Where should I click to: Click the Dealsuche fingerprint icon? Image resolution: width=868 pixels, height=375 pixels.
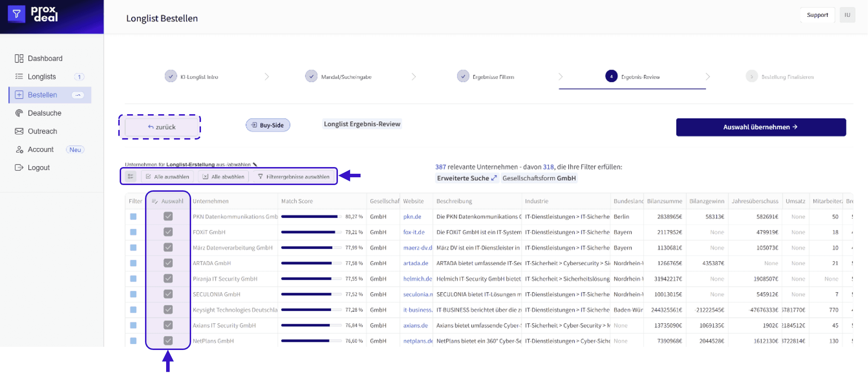[x=19, y=113]
